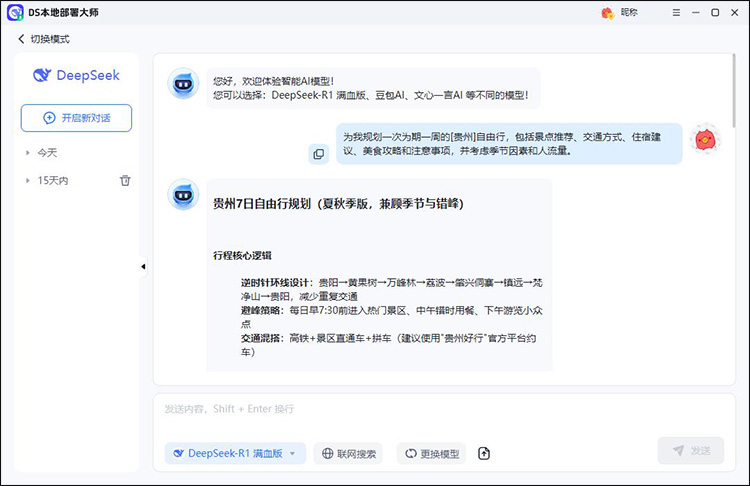Copy the user message with copy icon
This screenshot has height=486, width=750.
(319, 154)
